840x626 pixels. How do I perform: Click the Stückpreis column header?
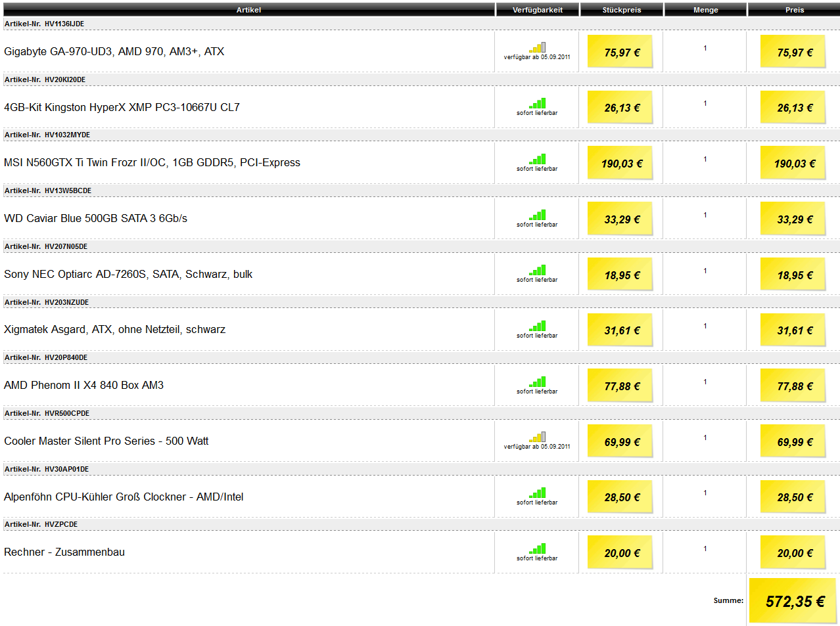coord(622,10)
